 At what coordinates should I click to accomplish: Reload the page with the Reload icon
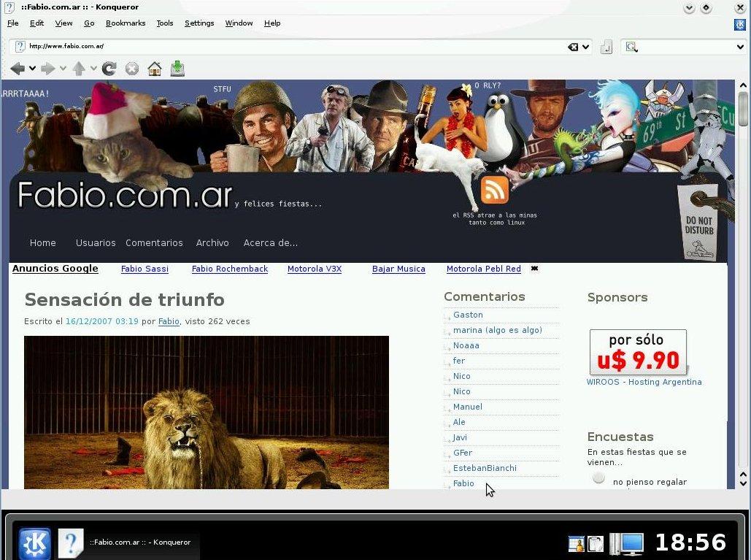(109, 69)
